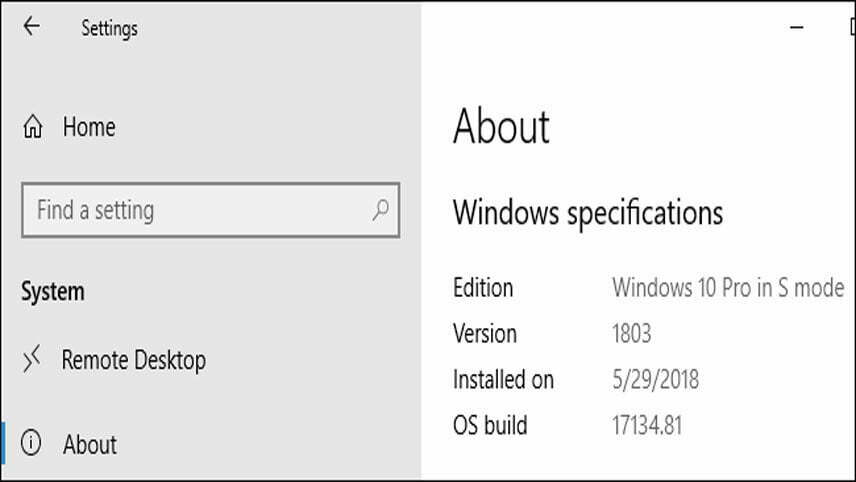Open the Home settings page
Viewport: 856px width, 482px height.
(89, 127)
